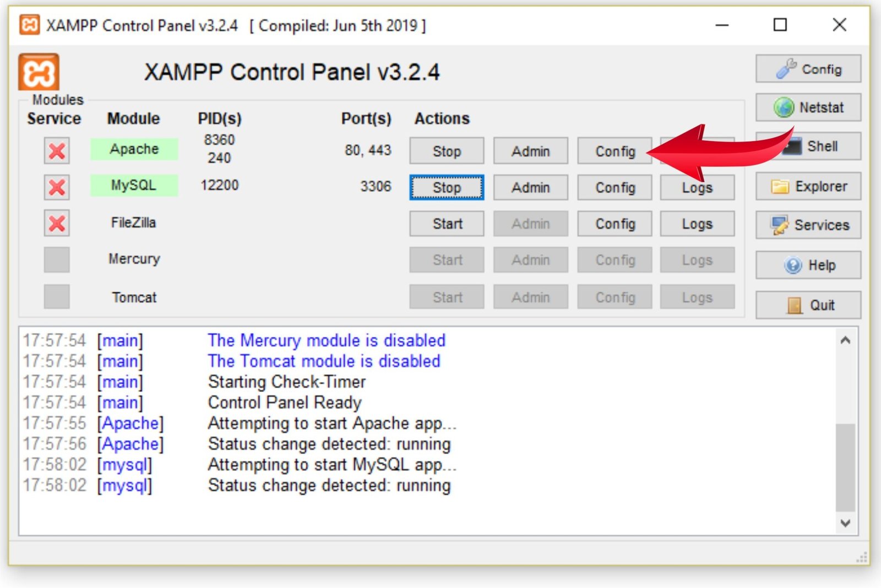
Task: Click the Mercury Start button
Action: tap(447, 260)
